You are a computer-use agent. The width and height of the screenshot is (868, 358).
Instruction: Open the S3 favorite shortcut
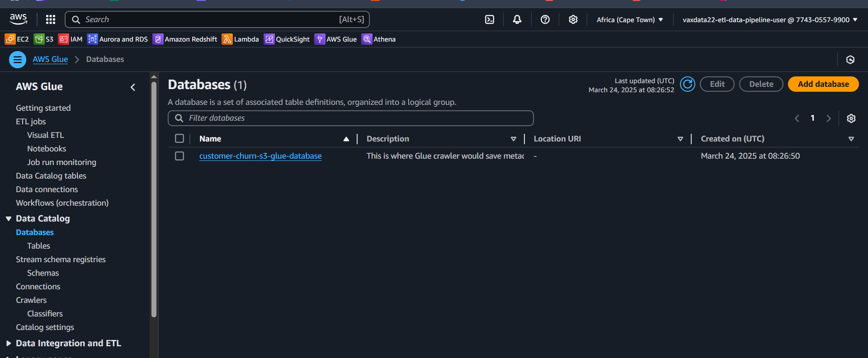click(44, 39)
